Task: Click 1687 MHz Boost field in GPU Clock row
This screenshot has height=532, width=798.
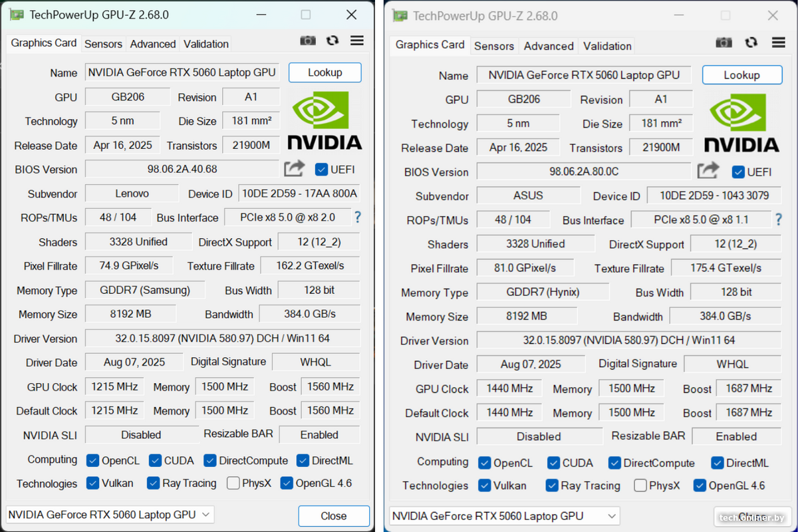Action: 749,388
